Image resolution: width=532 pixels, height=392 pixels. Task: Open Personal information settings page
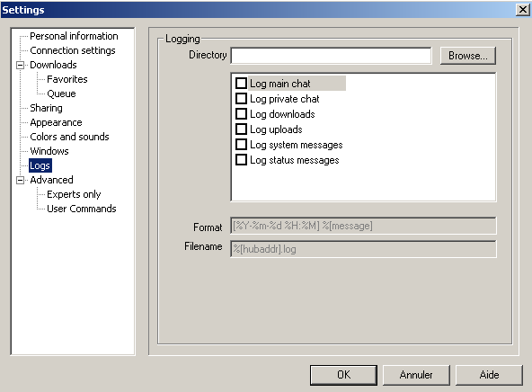tap(74, 36)
